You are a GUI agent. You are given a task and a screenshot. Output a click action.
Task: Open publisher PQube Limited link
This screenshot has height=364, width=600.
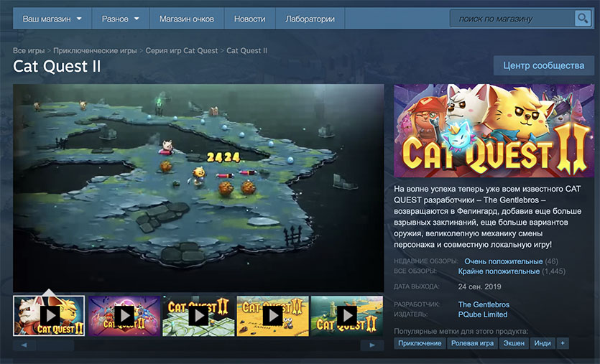point(483,314)
